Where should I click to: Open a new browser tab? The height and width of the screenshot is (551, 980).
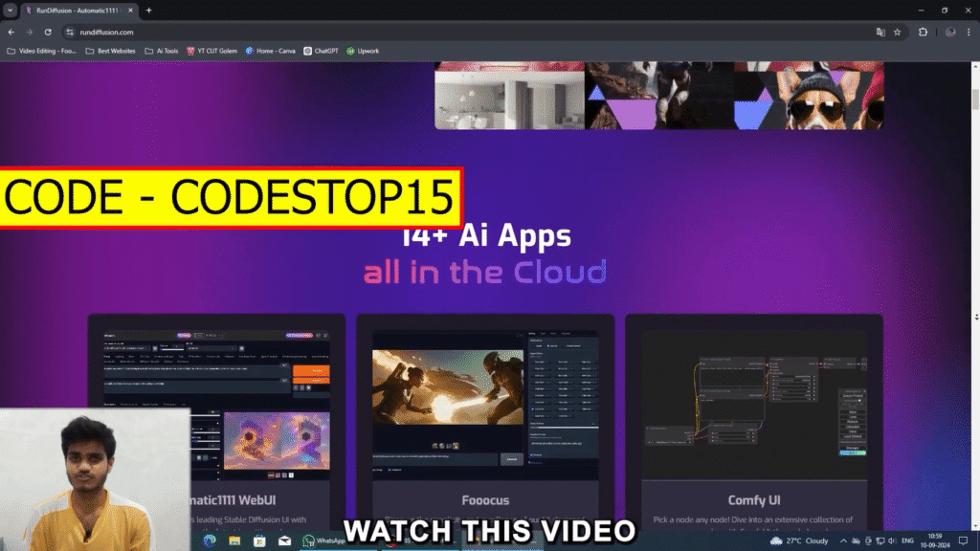pyautogui.click(x=148, y=11)
